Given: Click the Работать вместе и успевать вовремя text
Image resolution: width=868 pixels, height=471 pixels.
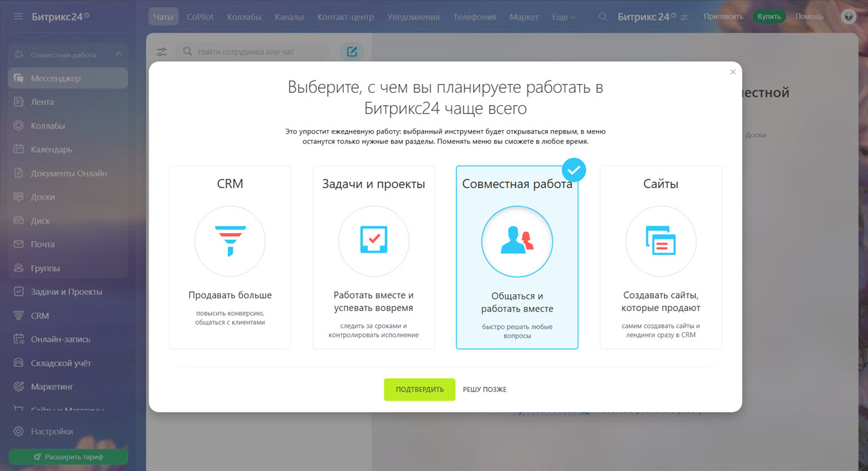Looking at the screenshot, I should pyautogui.click(x=374, y=302).
